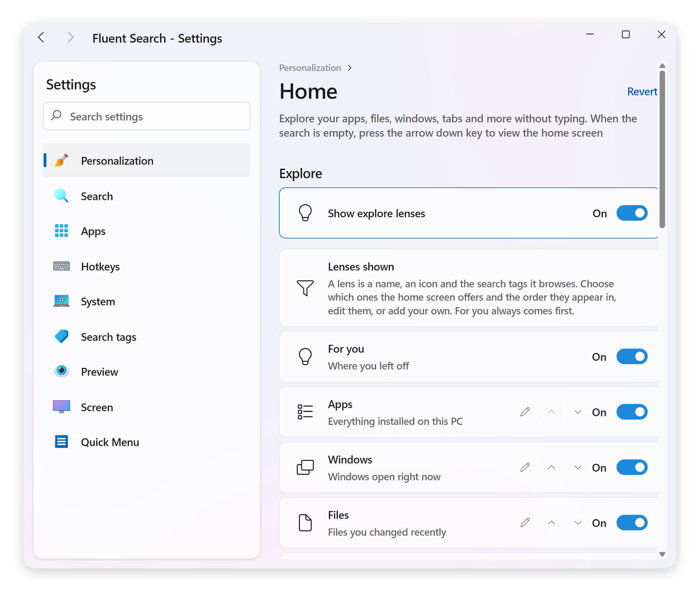The image size is (700, 592).
Task: Click the 'Lenses shown' heading text
Action: [361, 267]
